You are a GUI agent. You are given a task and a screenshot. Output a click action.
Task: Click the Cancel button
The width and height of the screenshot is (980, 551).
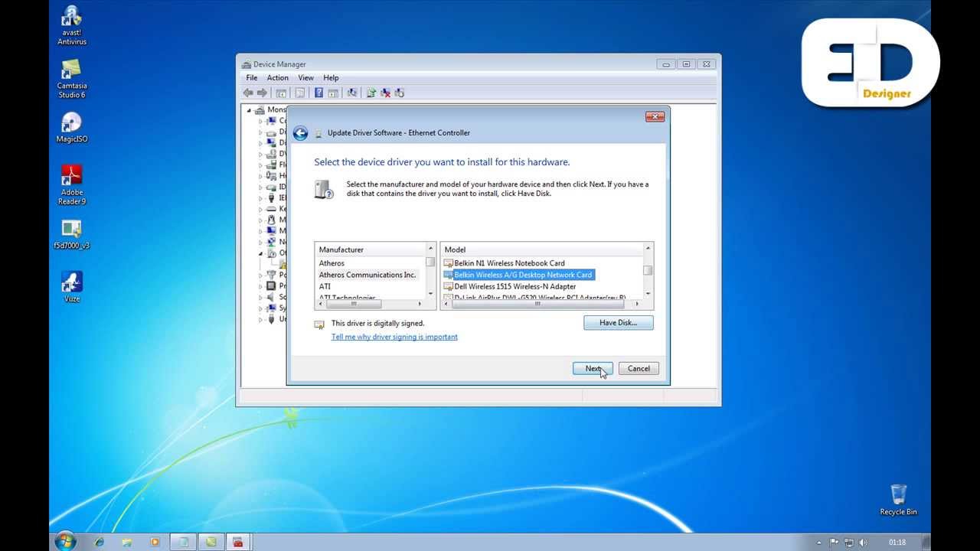point(639,369)
